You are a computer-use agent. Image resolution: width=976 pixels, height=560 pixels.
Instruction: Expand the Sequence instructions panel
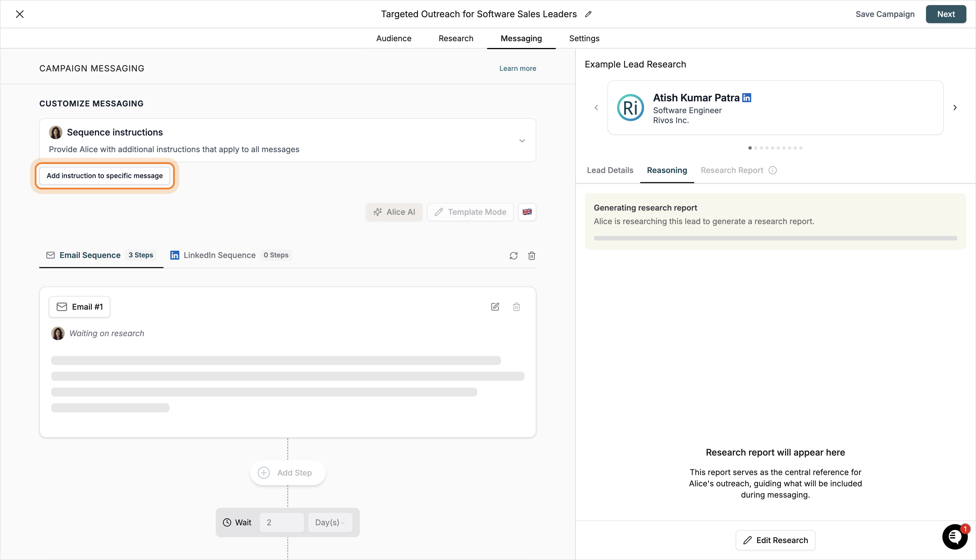(x=522, y=140)
